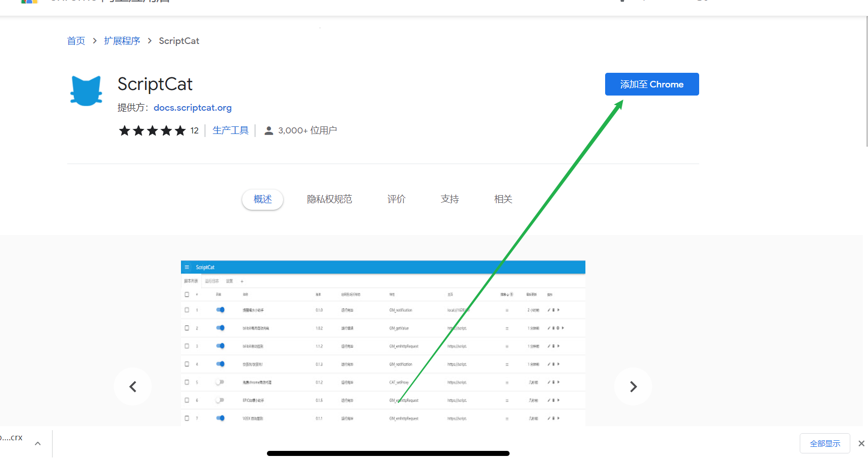
Task: Click the run arrow icon on a script row
Action: coord(559,309)
